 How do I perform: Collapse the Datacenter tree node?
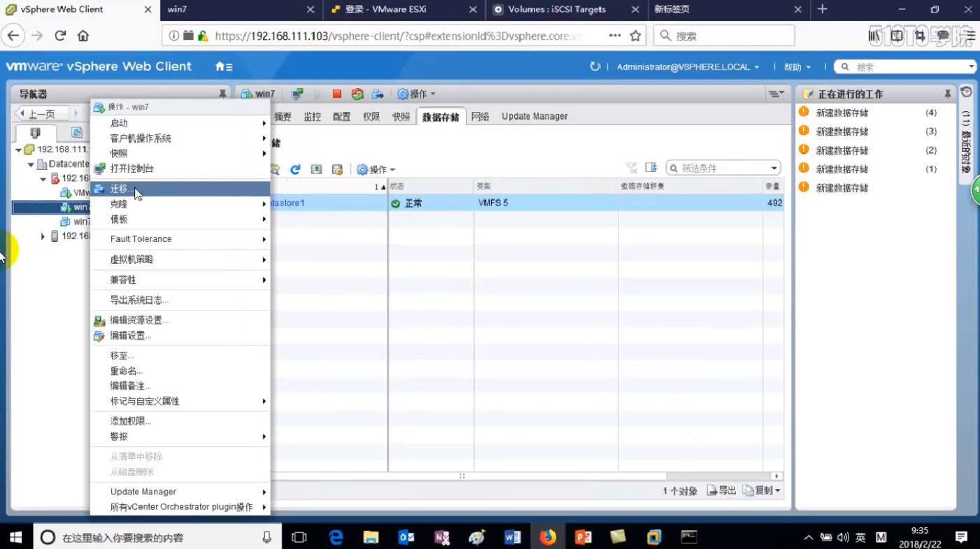click(x=31, y=164)
